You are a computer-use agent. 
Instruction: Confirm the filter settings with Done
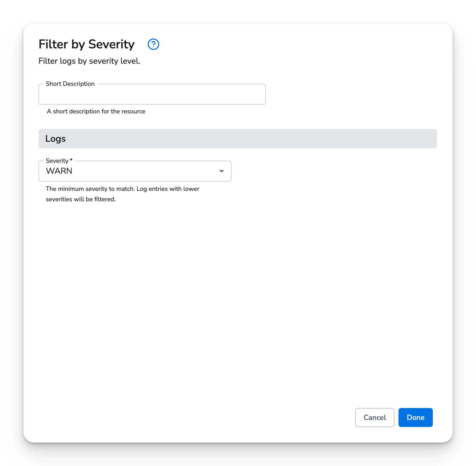(415, 417)
